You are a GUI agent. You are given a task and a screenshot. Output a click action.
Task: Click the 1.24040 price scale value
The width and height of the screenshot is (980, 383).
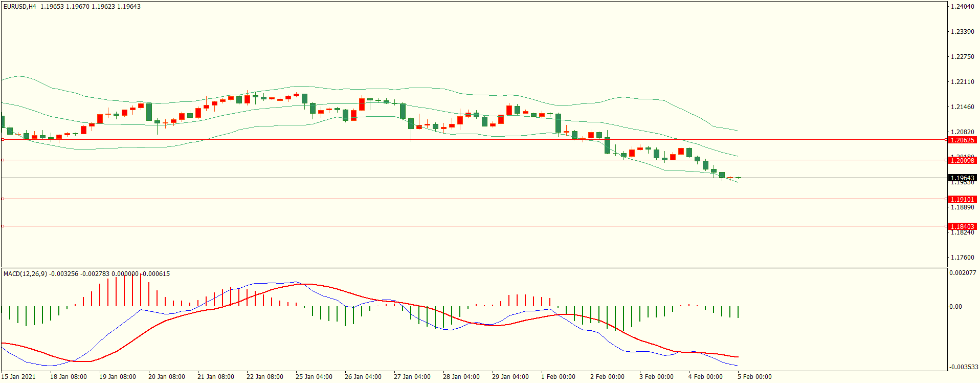click(x=962, y=7)
